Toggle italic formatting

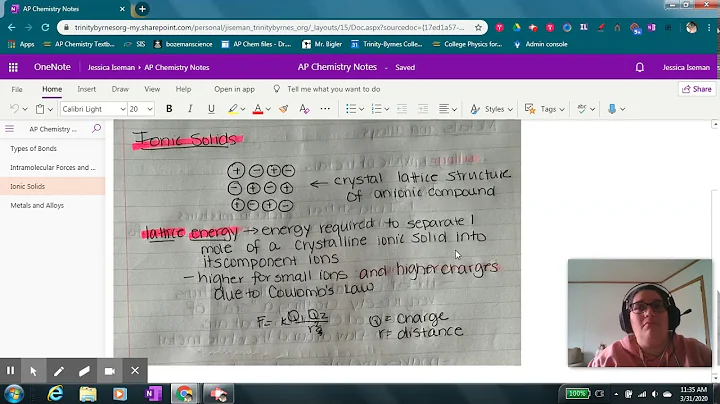pos(190,109)
